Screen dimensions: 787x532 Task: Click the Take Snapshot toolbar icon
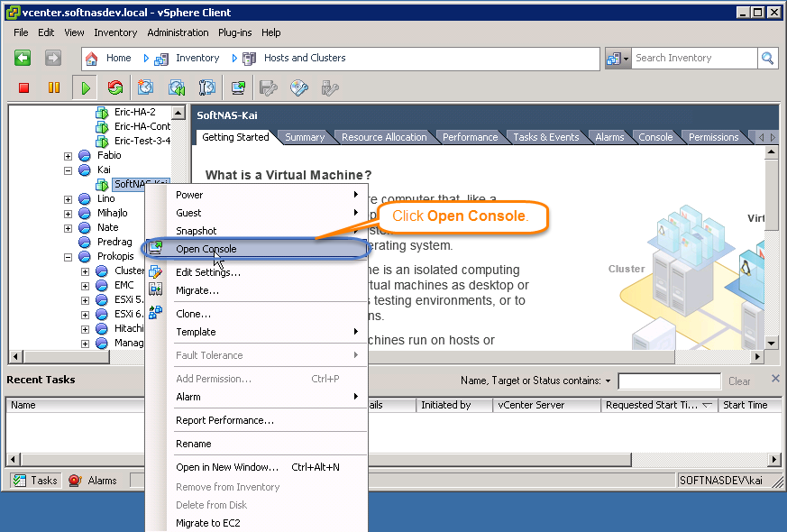[x=146, y=87]
